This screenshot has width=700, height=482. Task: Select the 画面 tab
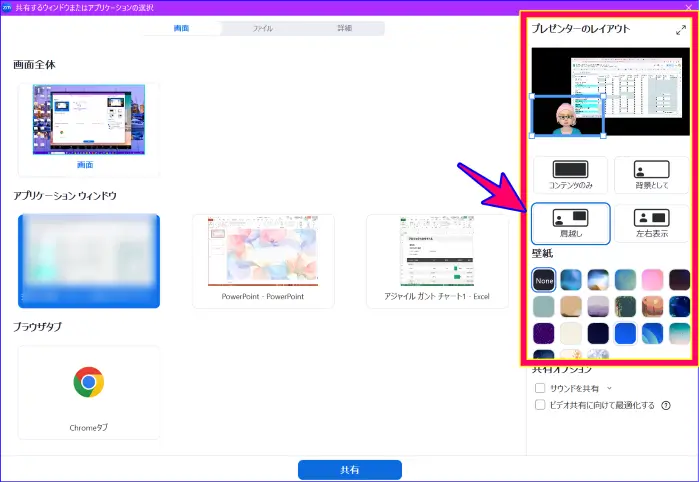[183, 28]
